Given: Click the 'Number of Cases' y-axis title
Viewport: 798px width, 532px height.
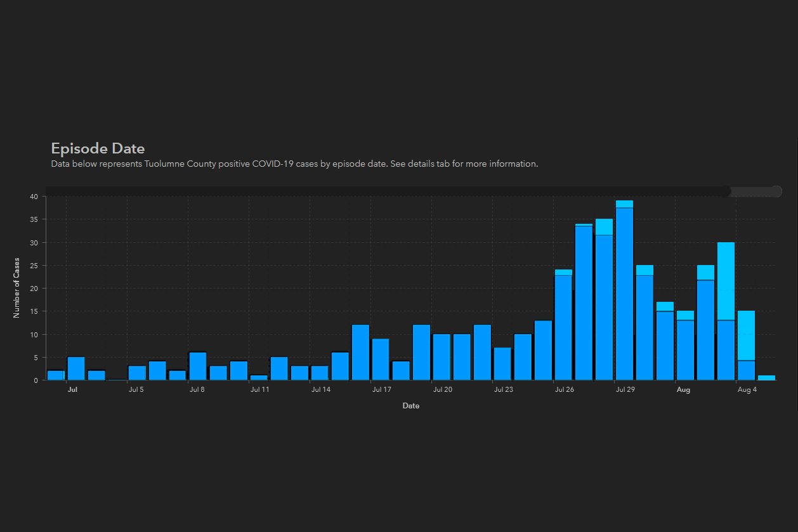Looking at the screenshot, I should tap(17, 287).
